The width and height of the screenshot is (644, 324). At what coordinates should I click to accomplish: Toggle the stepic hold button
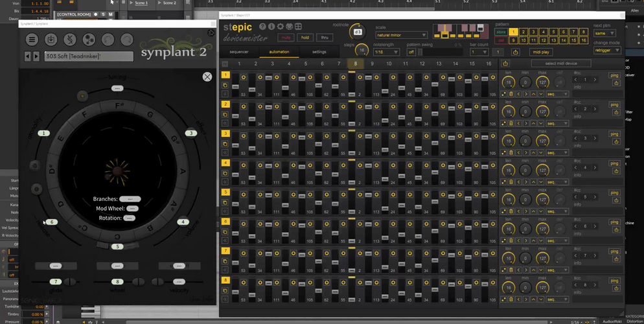[x=305, y=38]
